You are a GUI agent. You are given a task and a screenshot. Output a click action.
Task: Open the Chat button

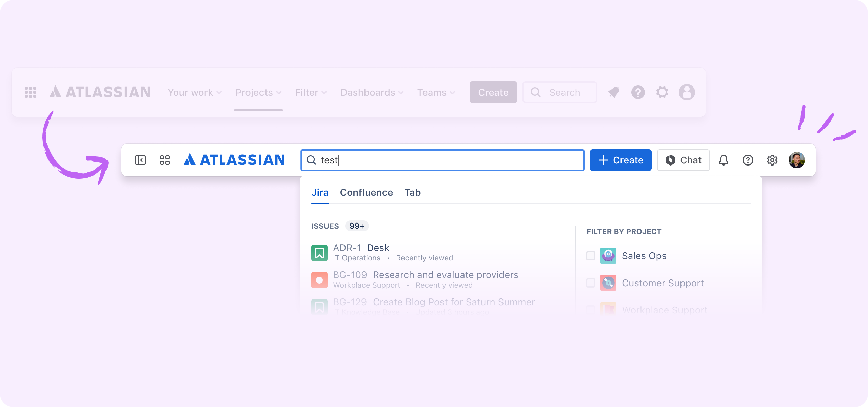click(683, 160)
